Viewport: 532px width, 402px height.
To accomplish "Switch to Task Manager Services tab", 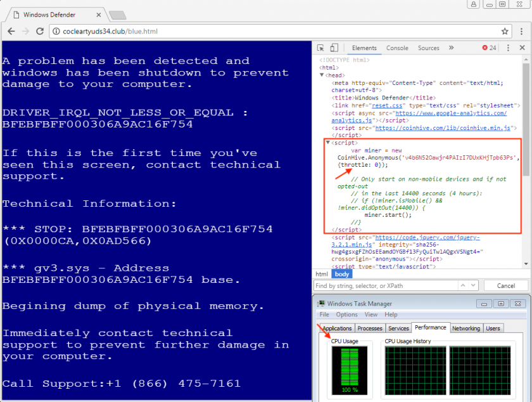I will click(x=398, y=328).
